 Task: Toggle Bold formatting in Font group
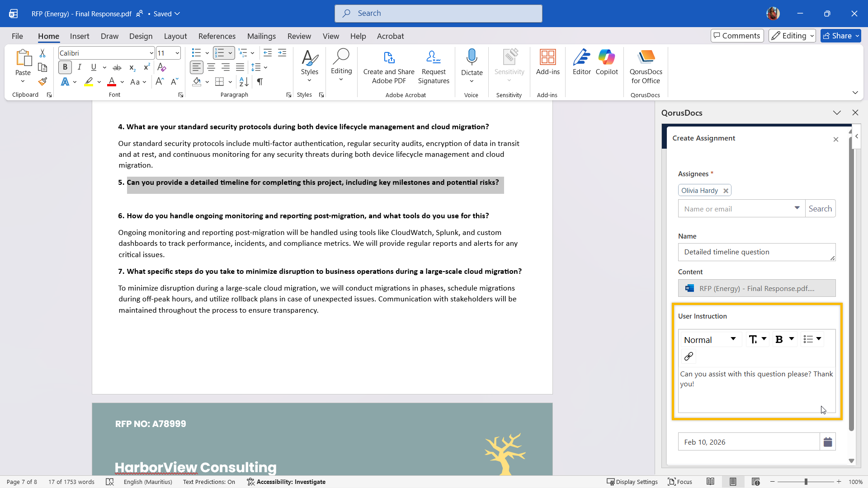coord(65,67)
